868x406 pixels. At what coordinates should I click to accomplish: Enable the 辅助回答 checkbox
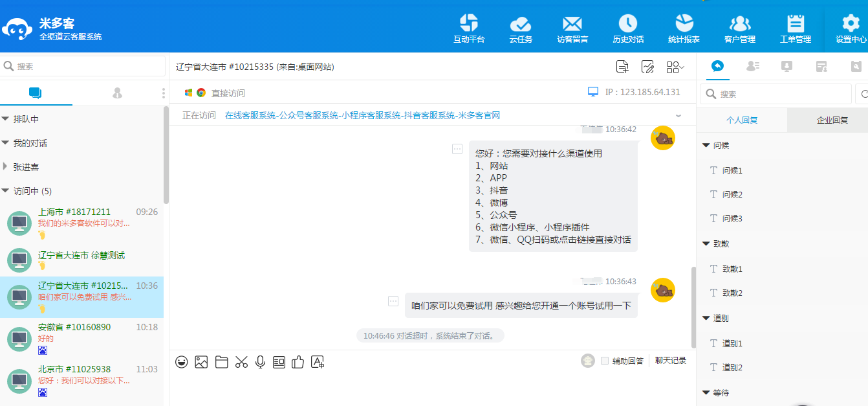point(605,361)
